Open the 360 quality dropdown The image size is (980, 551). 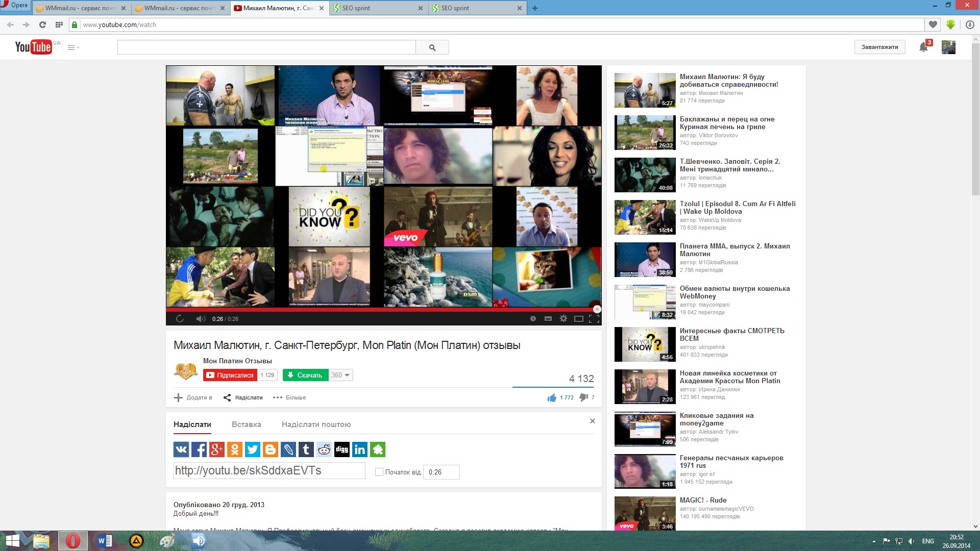(x=340, y=375)
